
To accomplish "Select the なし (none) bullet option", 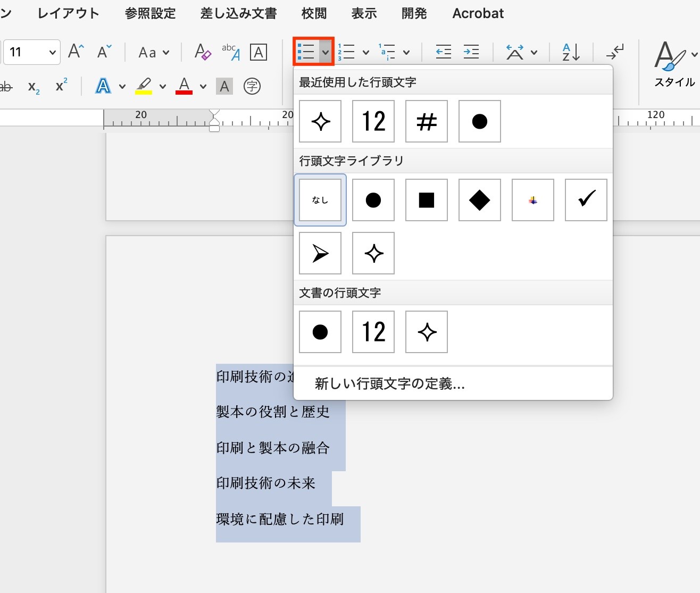I will coord(320,200).
